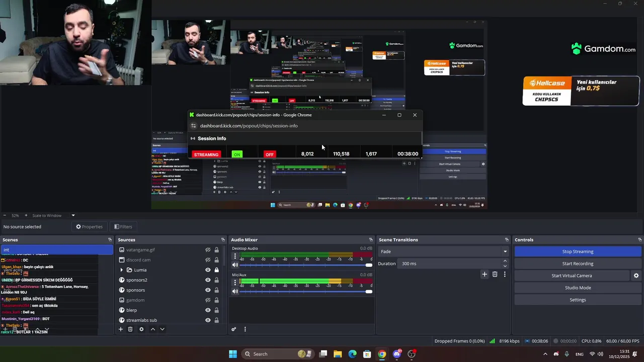The width and height of the screenshot is (644, 362).
Task: Lock the sponsors source
Action: (x=217, y=290)
